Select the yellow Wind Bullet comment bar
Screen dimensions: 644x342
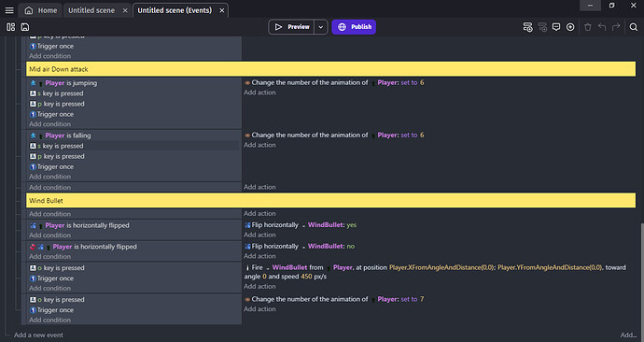330,201
